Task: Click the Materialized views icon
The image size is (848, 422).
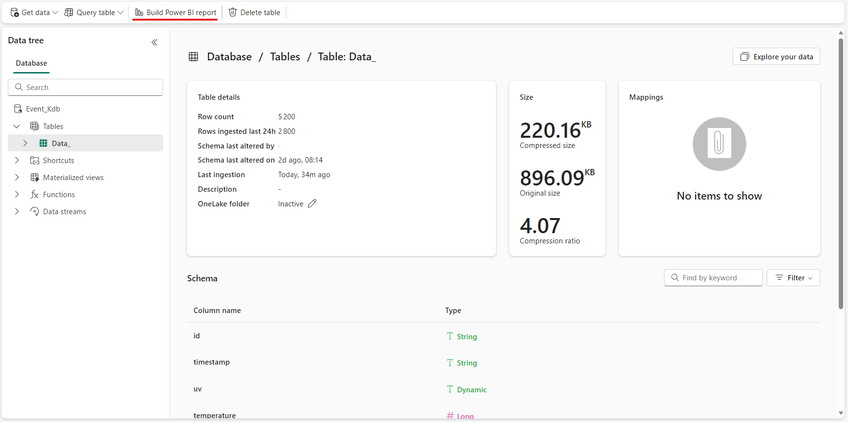Action: tap(34, 177)
